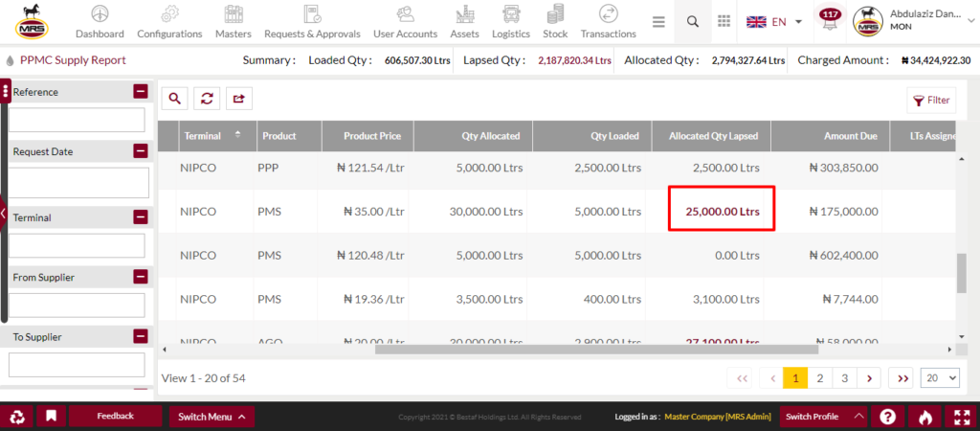Viewport: 980px width, 431px height.
Task: Click the Amount Due column header
Action: click(830, 136)
